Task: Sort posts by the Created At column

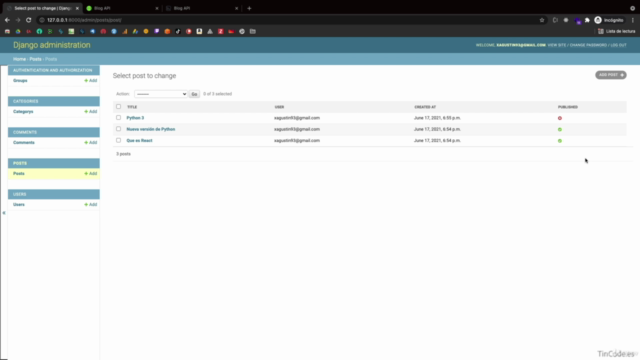Action: point(425,107)
